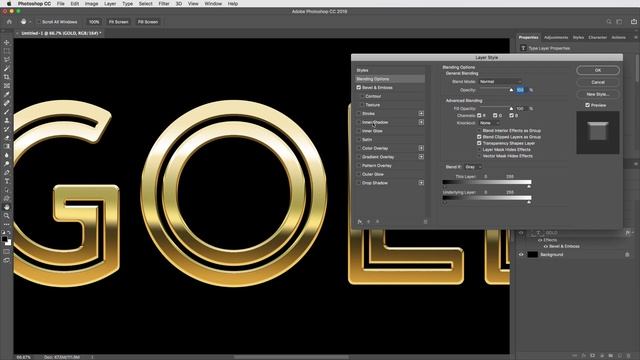
Task: Switch to the Character tab
Action: click(598, 37)
